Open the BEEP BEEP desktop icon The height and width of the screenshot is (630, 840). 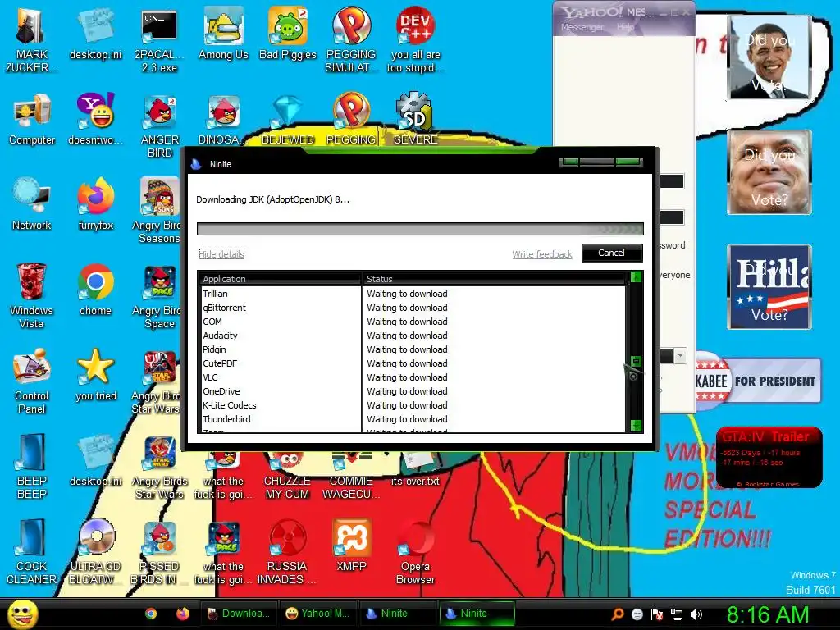(x=32, y=466)
